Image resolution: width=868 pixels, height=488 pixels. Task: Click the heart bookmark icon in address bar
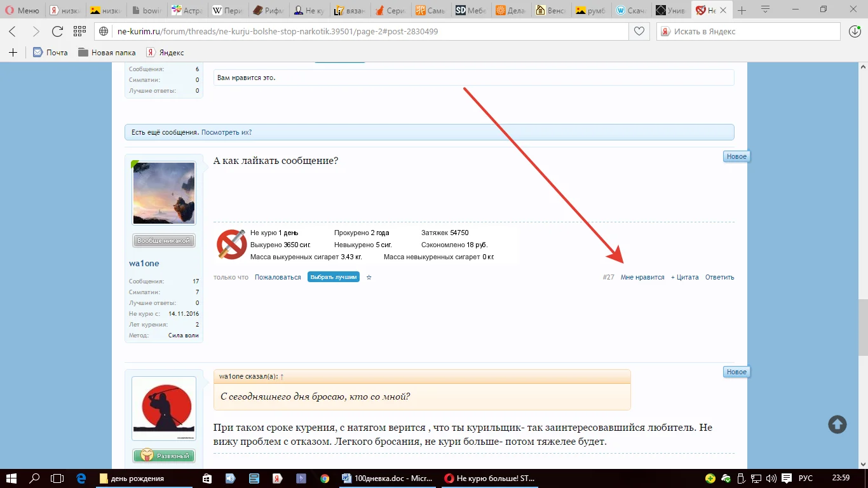tap(639, 31)
